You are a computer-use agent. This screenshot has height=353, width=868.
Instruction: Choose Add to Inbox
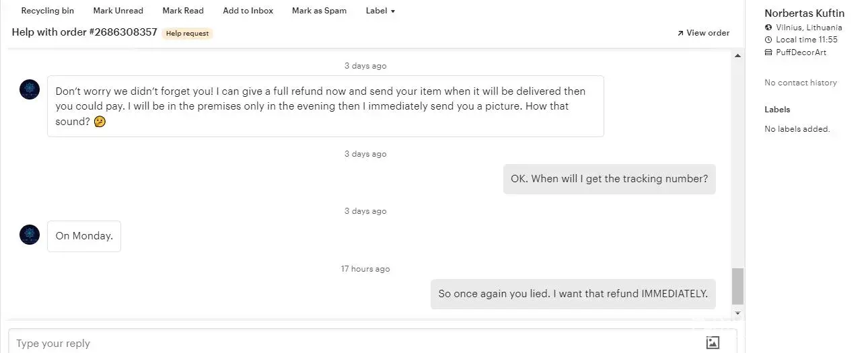click(248, 11)
